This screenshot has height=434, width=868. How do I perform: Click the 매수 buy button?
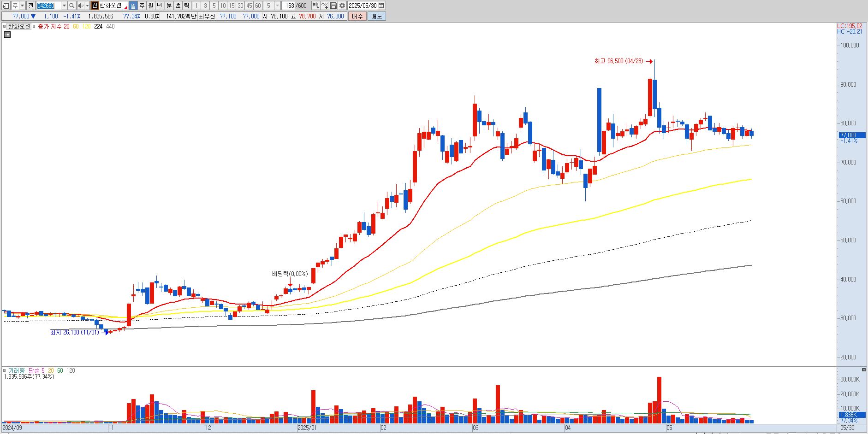(x=357, y=16)
